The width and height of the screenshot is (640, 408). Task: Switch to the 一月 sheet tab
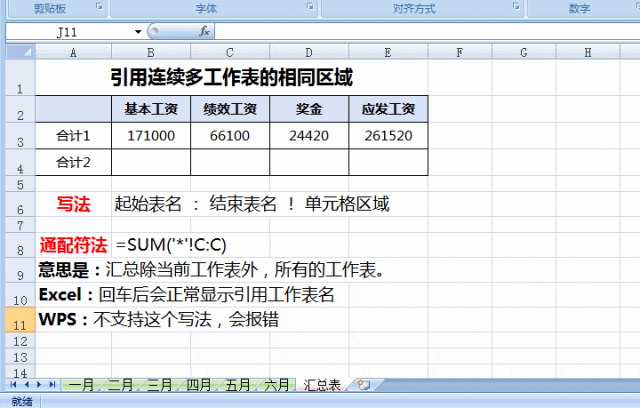click(x=81, y=385)
